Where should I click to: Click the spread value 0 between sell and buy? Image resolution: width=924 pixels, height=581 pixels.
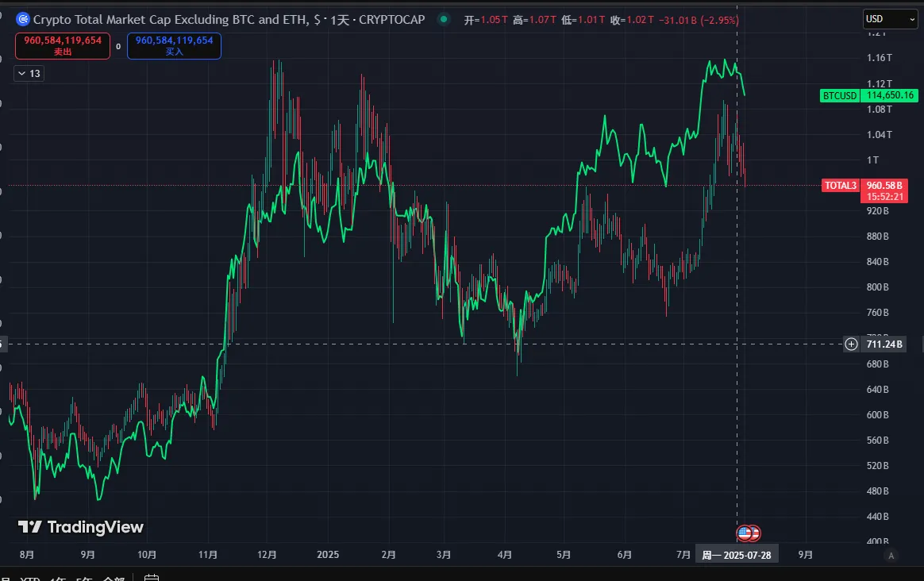coord(118,46)
